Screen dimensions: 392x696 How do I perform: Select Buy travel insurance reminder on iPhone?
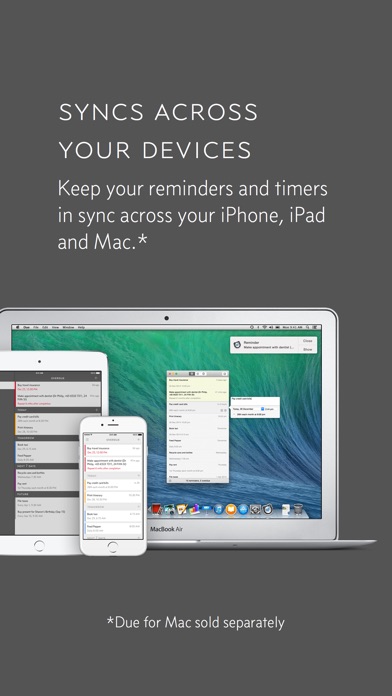tap(113, 450)
